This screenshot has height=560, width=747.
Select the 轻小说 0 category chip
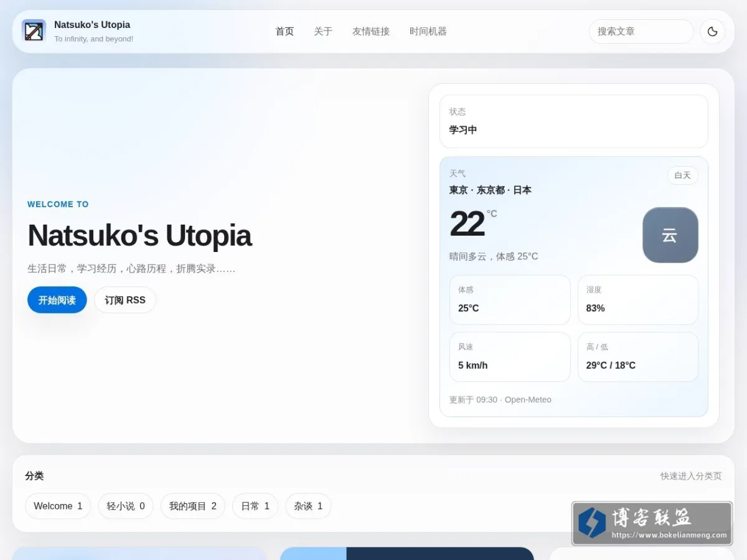(126, 506)
